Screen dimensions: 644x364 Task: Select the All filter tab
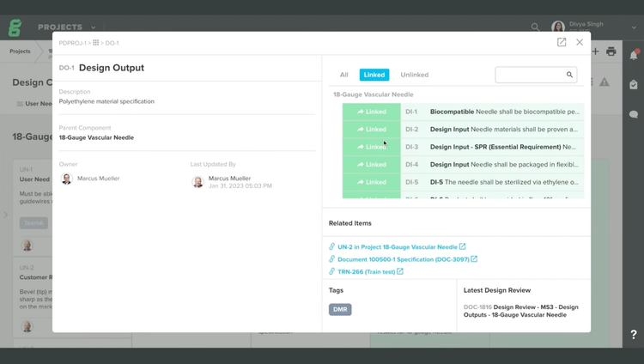tap(343, 75)
